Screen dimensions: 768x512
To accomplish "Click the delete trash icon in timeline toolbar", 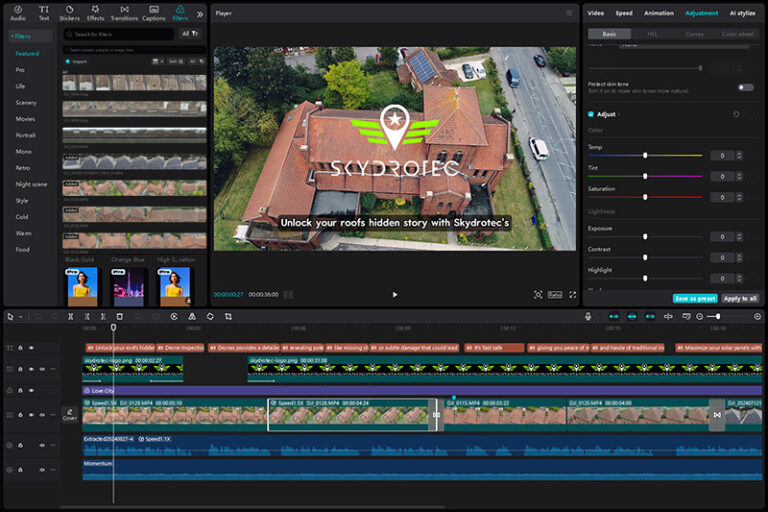I will [x=120, y=317].
